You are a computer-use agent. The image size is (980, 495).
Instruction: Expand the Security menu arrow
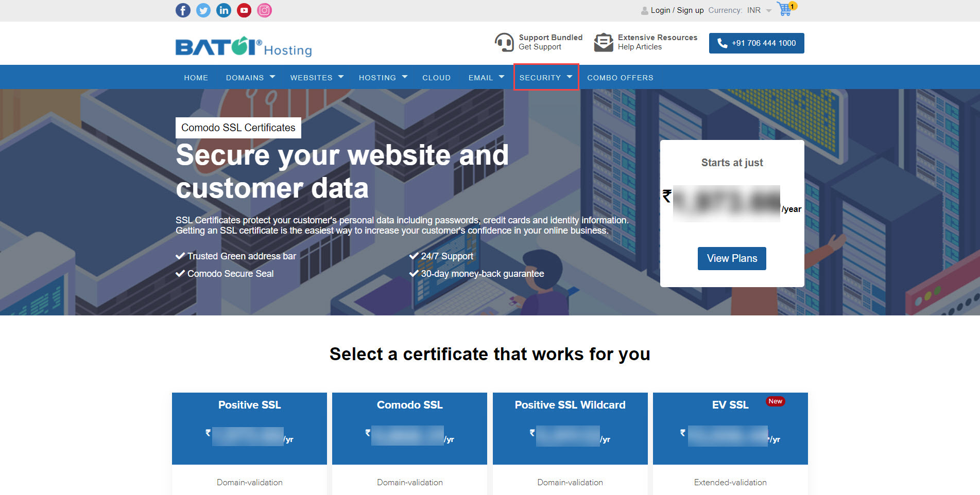coord(570,77)
